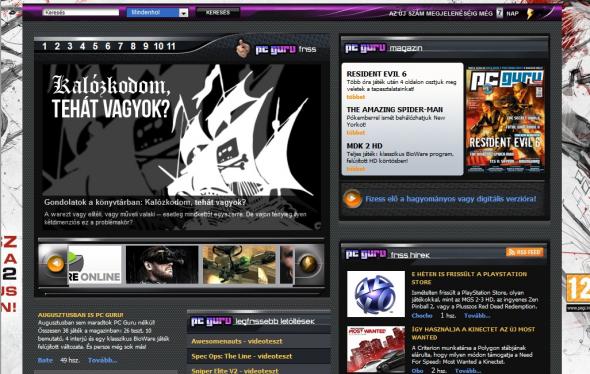Open the PlayStation Store news thumbnail
Screen dimensions: 590x374
coord(376,294)
